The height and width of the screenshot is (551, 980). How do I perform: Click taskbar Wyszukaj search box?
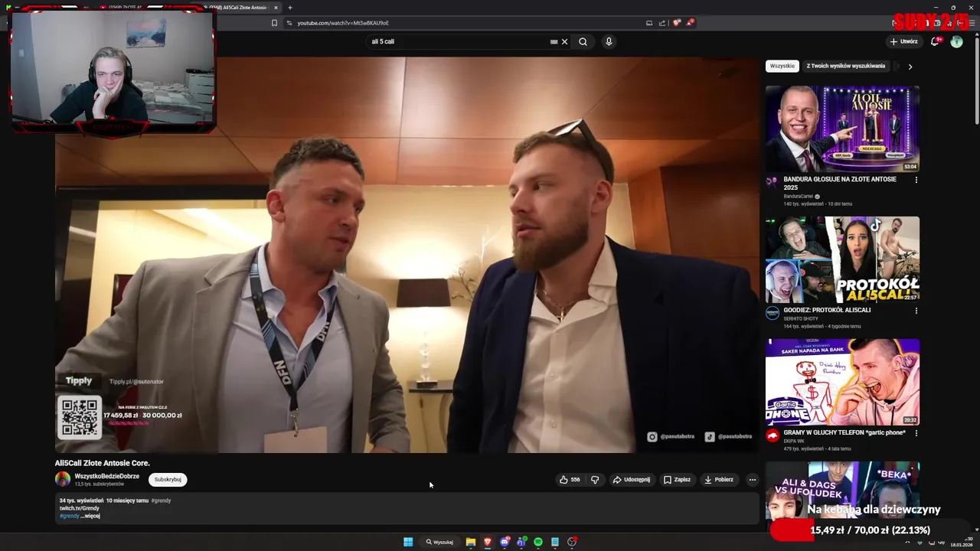pyautogui.click(x=439, y=542)
